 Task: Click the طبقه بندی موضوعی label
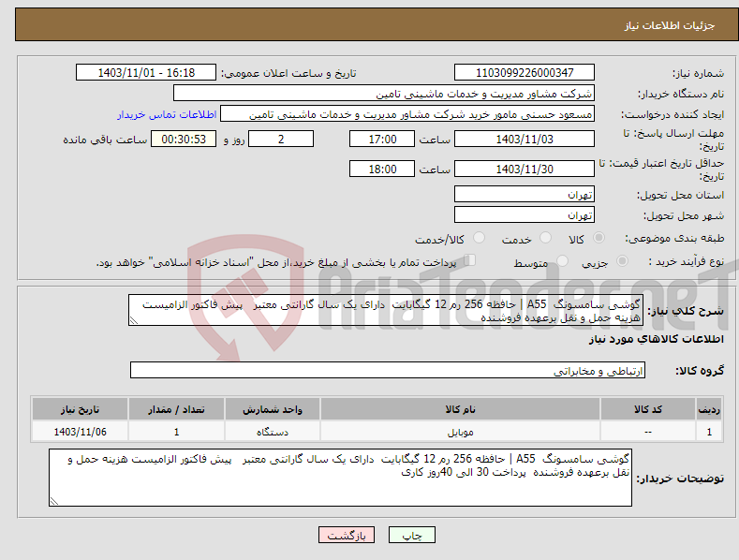tap(674, 238)
